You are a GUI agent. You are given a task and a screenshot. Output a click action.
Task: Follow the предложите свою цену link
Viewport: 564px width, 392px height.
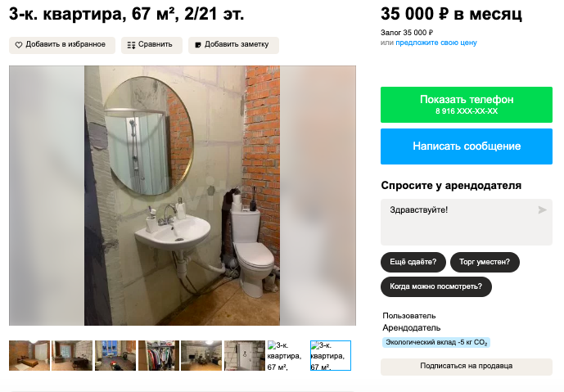point(436,43)
